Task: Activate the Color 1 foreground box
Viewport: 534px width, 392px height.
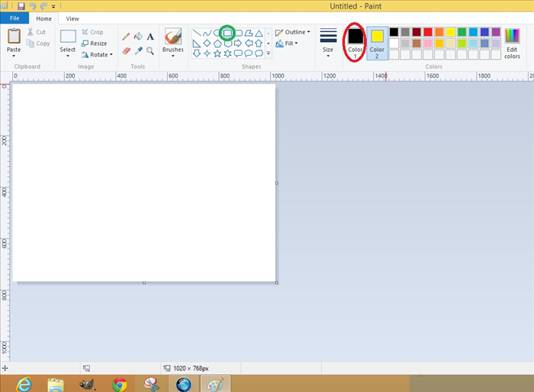Action: (355, 43)
